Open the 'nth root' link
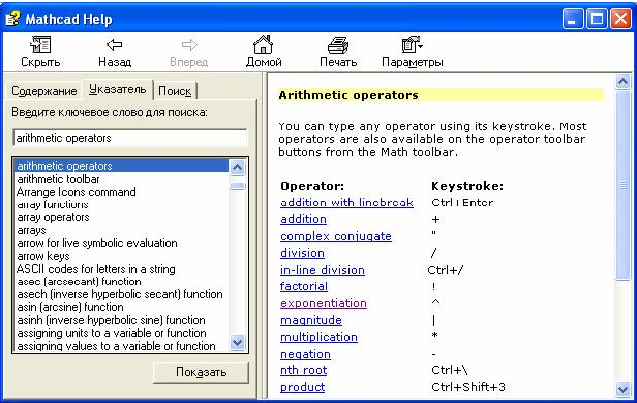Screen dimensions: 637x403 click(x=303, y=370)
